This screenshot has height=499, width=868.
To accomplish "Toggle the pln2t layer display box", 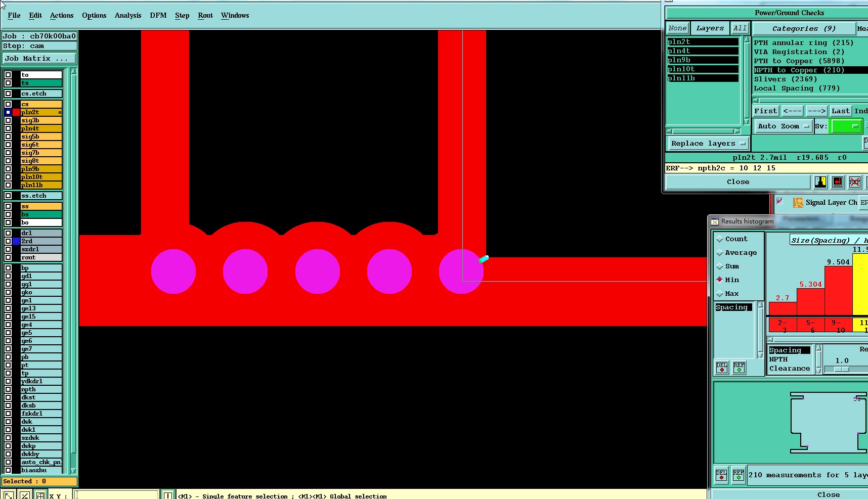I will 8,112.
